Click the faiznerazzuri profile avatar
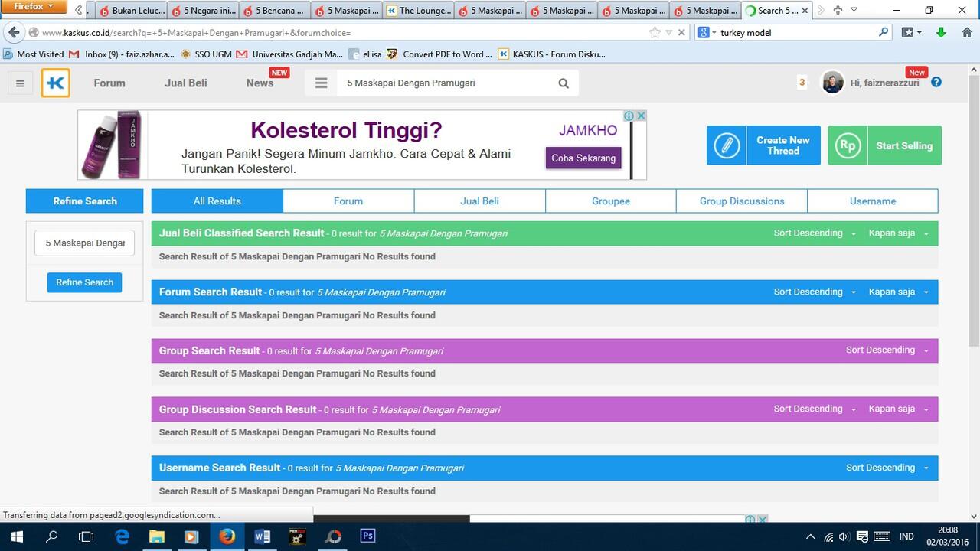The width and height of the screenshot is (980, 551). [832, 83]
